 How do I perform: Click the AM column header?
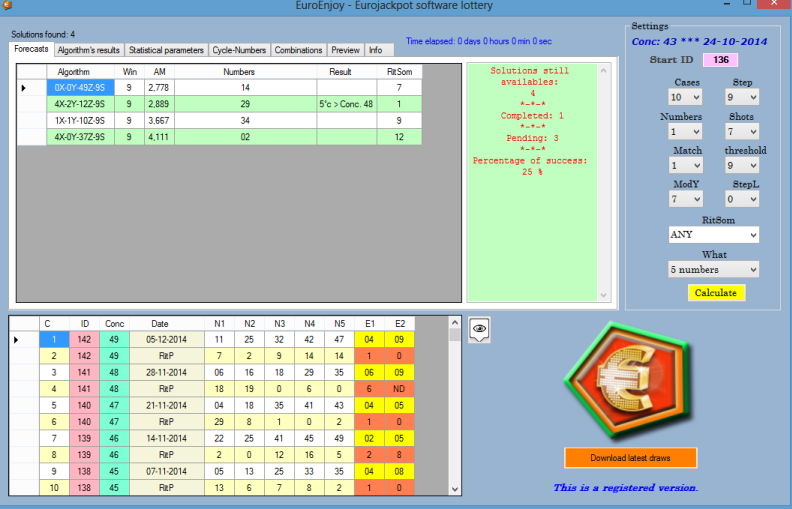pyautogui.click(x=160, y=72)
